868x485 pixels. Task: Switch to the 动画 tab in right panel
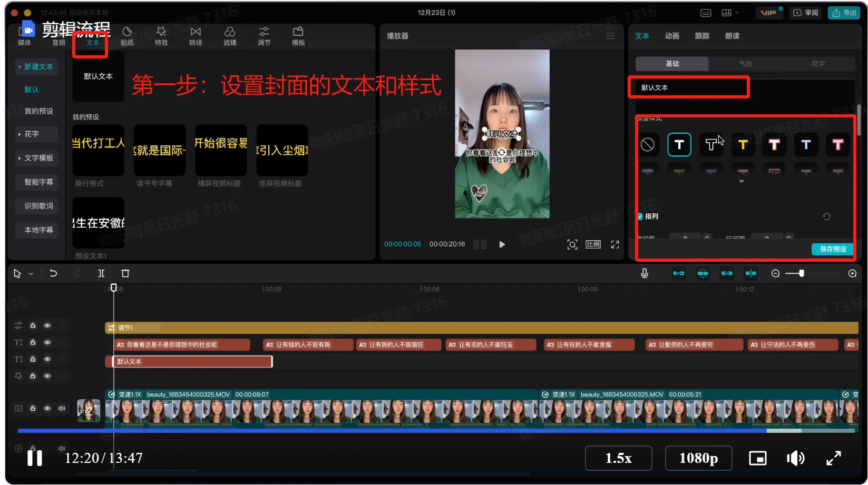671,36
